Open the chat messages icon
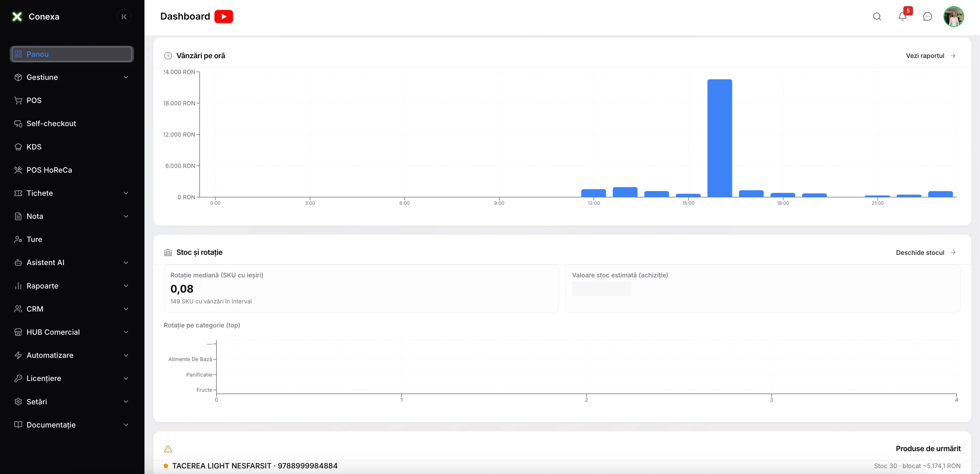The image size is (980, 474). tap(928, 16)
